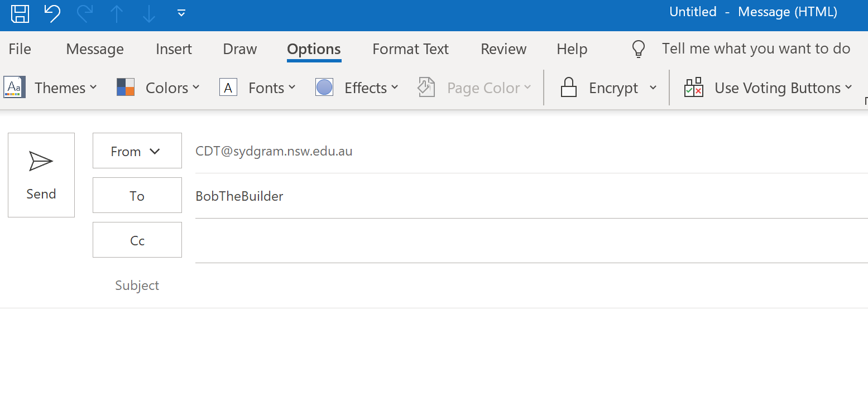Send the email to BobTheBuilder
868x402 pixels.
pos(41,175)
